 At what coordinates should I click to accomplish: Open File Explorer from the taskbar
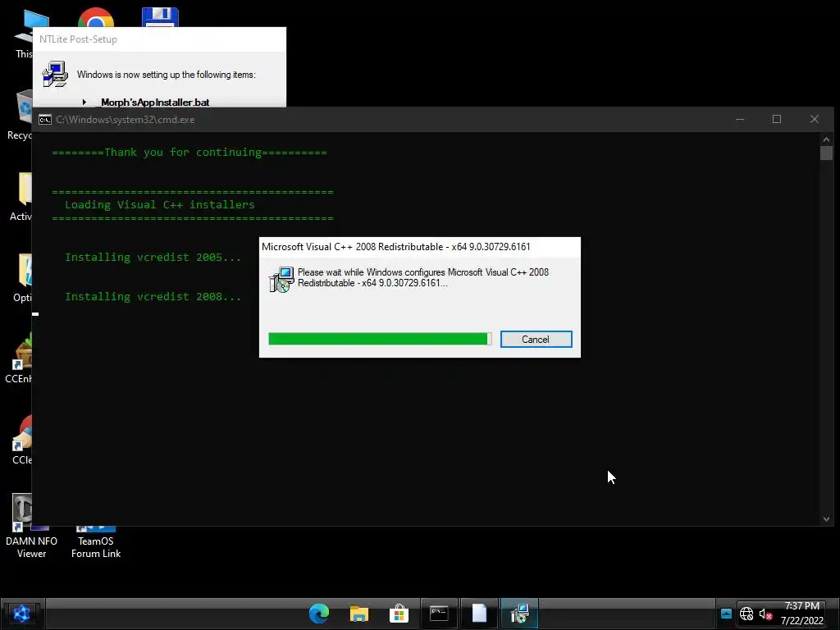(359, 614)
